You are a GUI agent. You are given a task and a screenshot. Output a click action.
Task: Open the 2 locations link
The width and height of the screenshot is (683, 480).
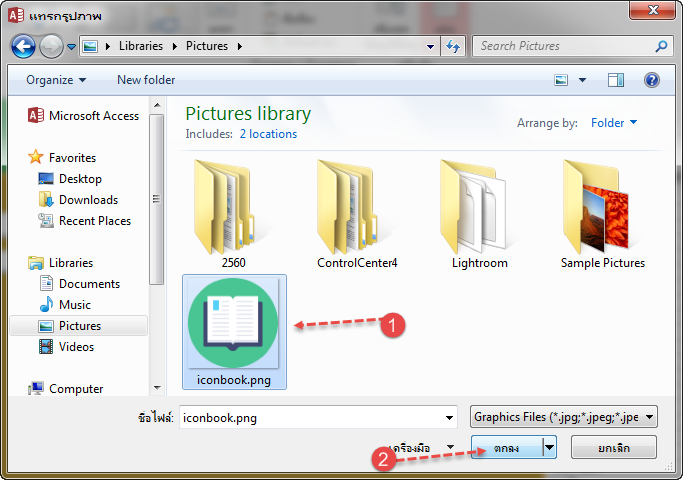(268, 134)
